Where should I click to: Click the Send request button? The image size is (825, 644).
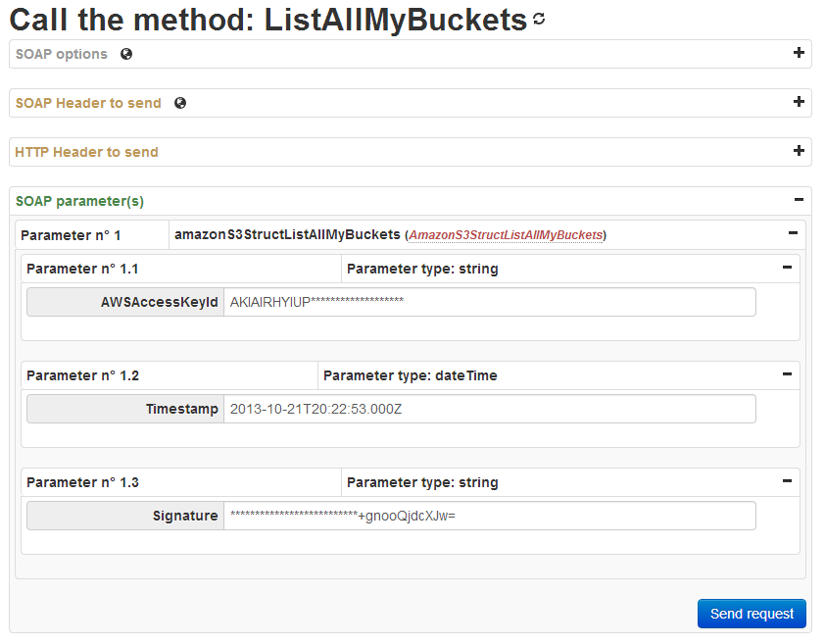(752, 614)
